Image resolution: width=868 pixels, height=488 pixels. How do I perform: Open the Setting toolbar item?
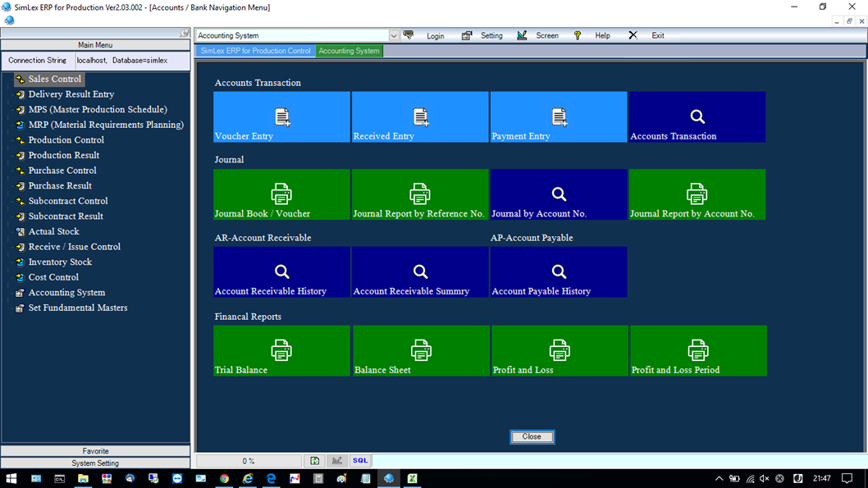[x=482, y=35]
